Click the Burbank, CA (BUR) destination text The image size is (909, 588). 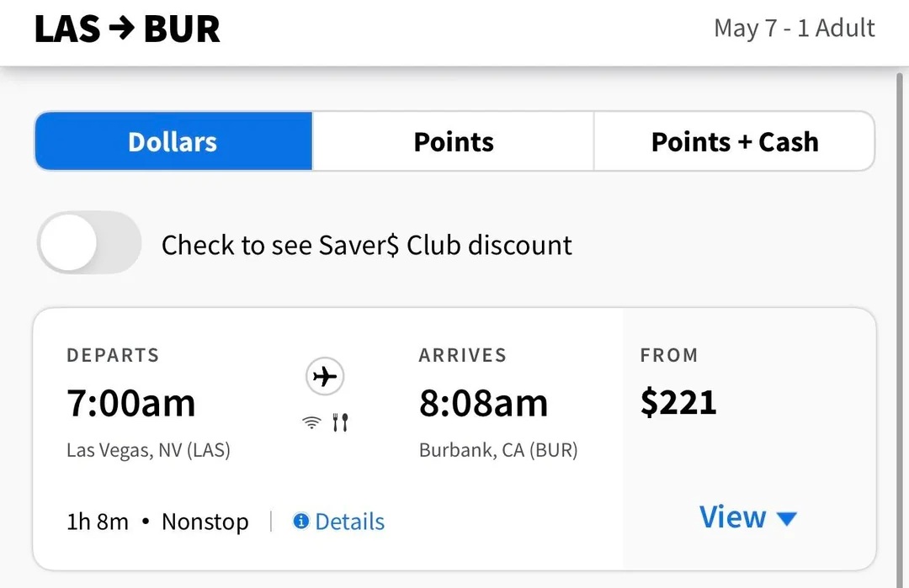click(x=498, y=450)
